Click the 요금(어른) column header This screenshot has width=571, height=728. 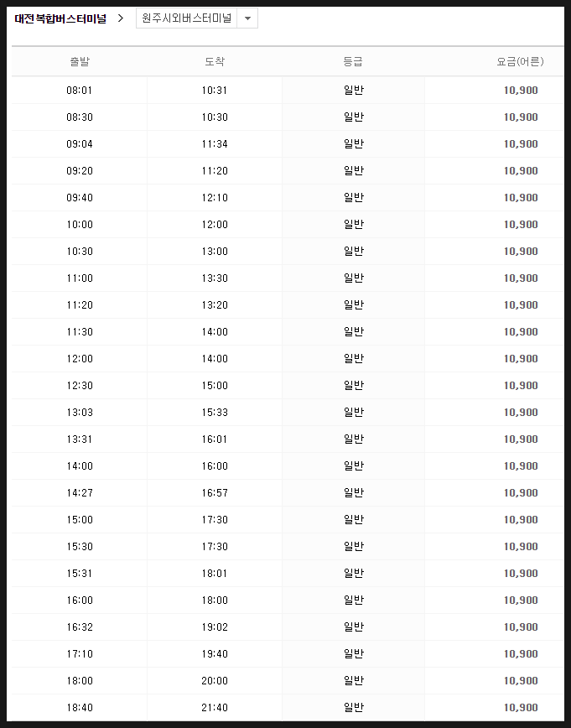(520, 61)
